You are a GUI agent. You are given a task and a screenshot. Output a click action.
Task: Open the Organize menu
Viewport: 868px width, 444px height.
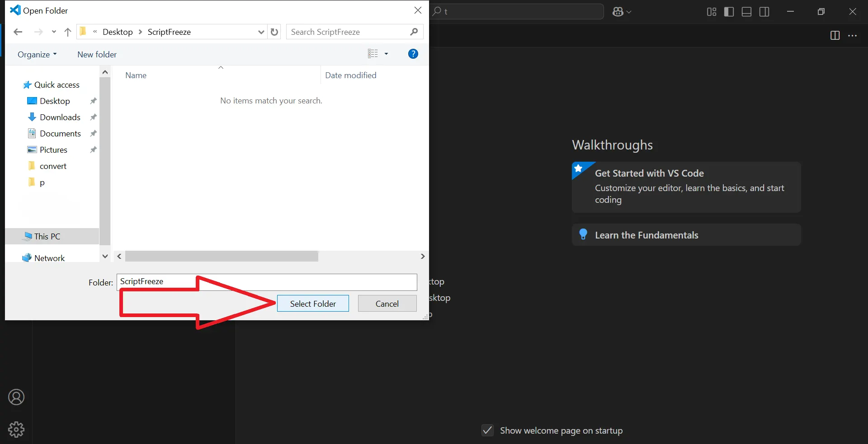coord(37,55)
